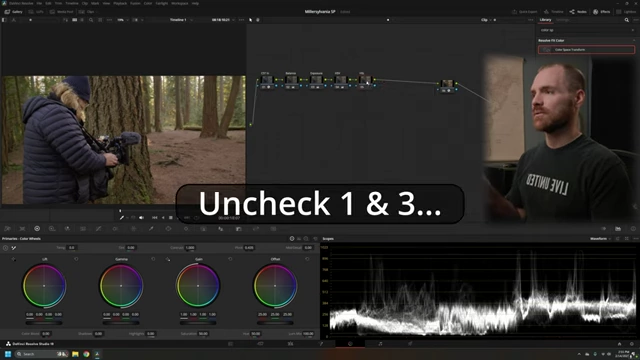
Task: Open the viewer zoom percentage dropdown
Action: pos(122,20)
